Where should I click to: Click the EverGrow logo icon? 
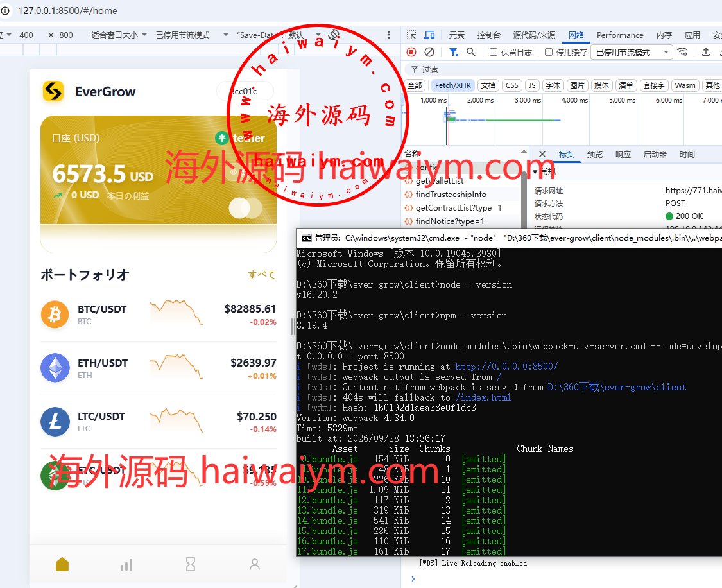pyautogui.click(x=53, y=91)
